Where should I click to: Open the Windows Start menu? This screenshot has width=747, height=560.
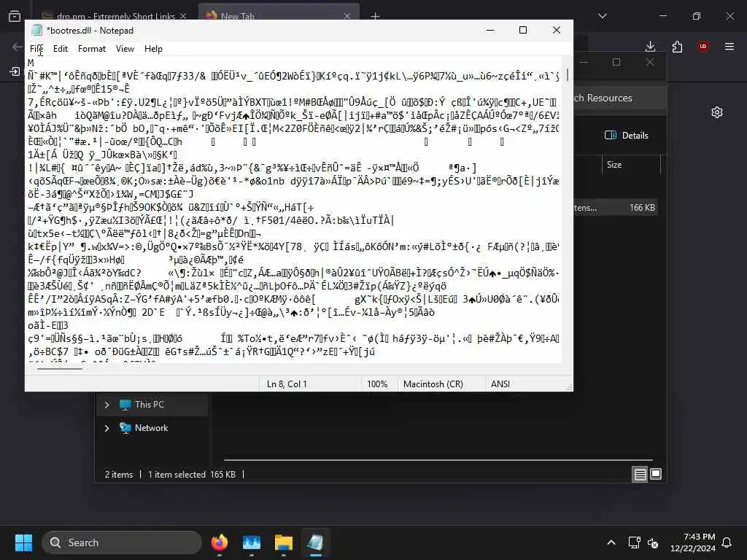(23, 542)
